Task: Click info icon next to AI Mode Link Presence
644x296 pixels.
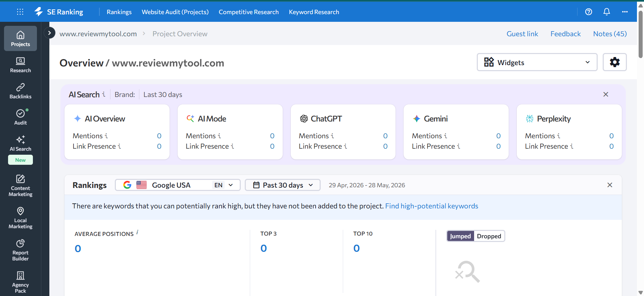Action: click(232, 146)
